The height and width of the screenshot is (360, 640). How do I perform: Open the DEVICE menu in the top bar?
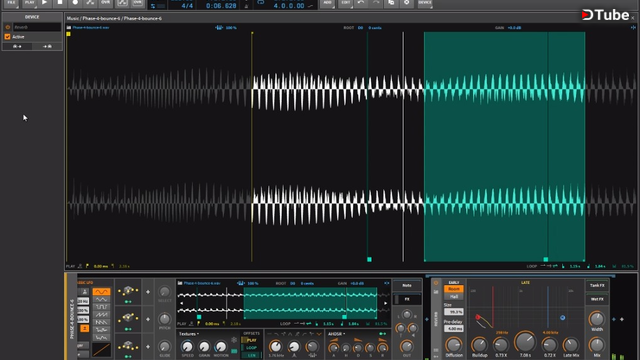coord(425,2)
